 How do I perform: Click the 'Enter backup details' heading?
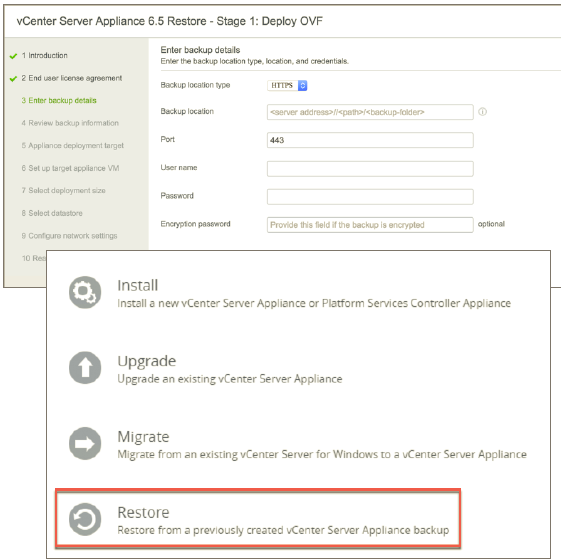click(x=200, y=50)
